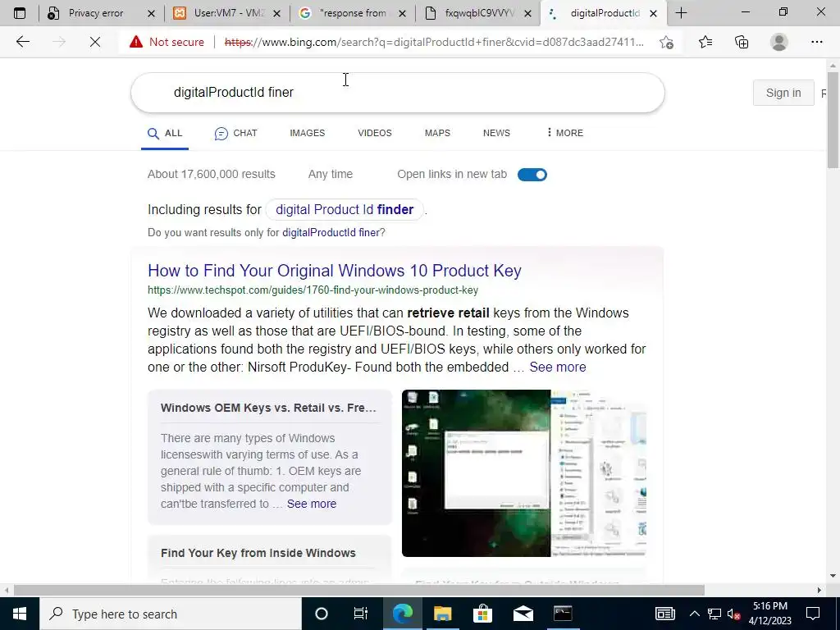Open Microsoft Store from the taskbar
The image size is (840, 630).
482,614
